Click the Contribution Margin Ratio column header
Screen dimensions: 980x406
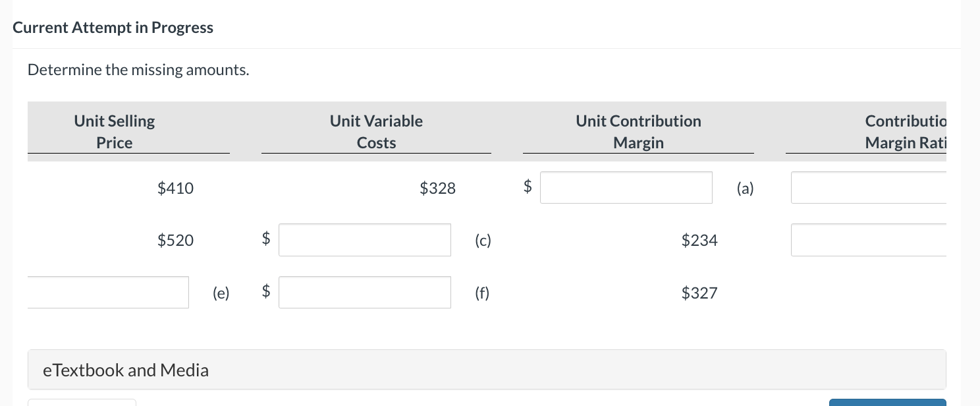pos(904,131)
